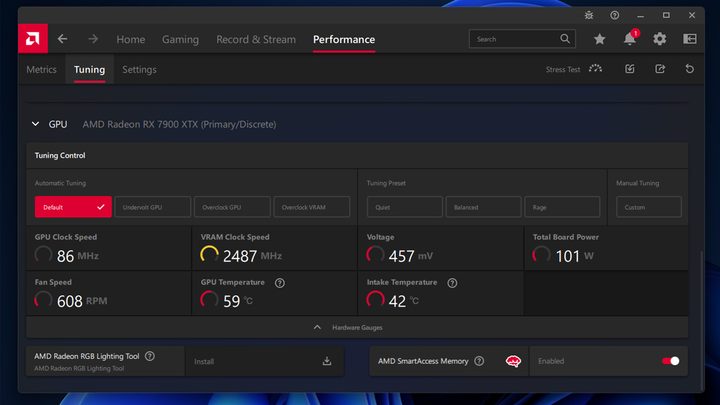720x405 pixels.
Task: Open the Gaming tab
Action: point(180,39)
